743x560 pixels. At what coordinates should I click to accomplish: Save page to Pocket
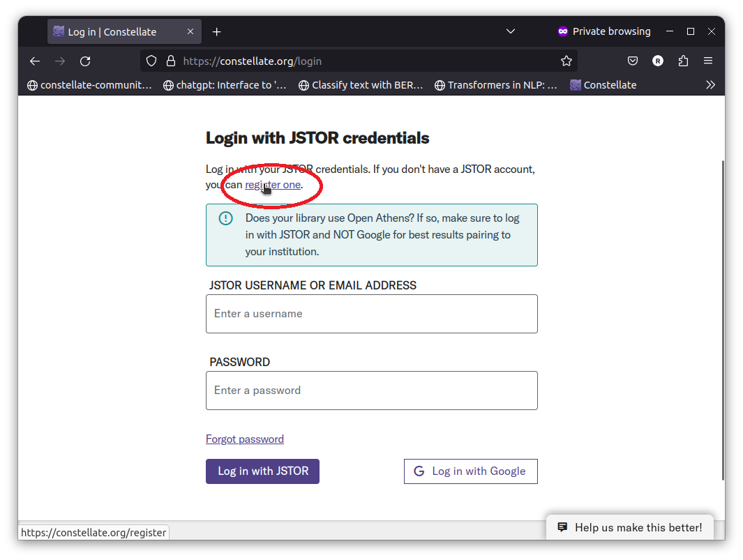[633, 61]
